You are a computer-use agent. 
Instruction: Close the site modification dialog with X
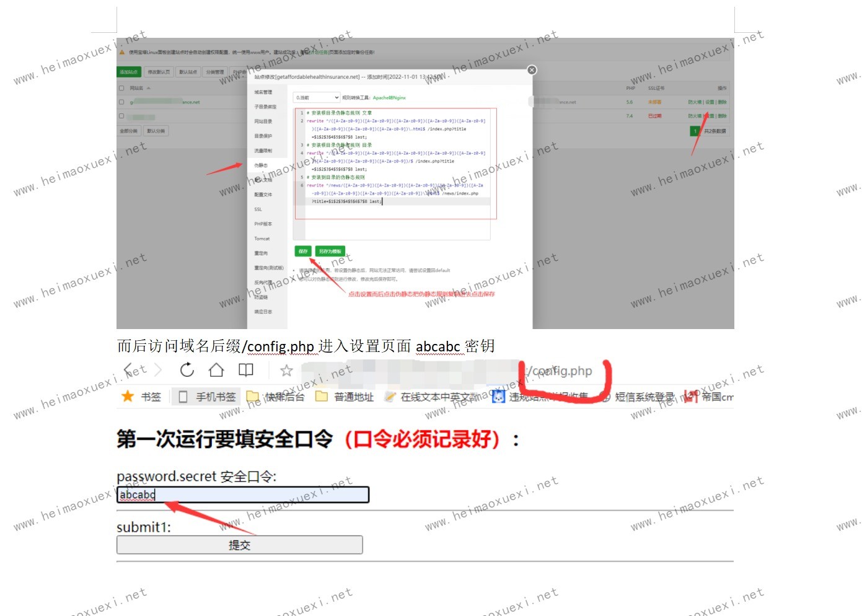tap(532, 70)
